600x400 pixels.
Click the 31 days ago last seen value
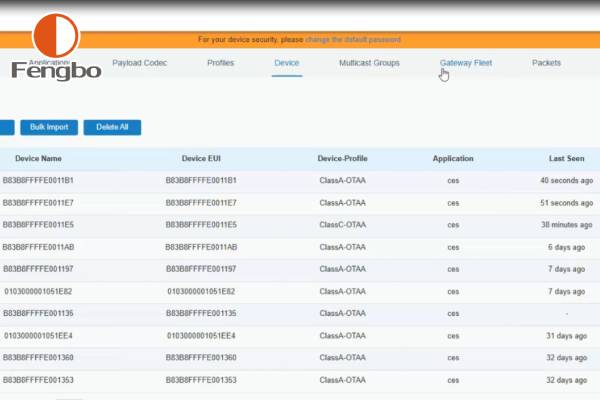point(566,336)
